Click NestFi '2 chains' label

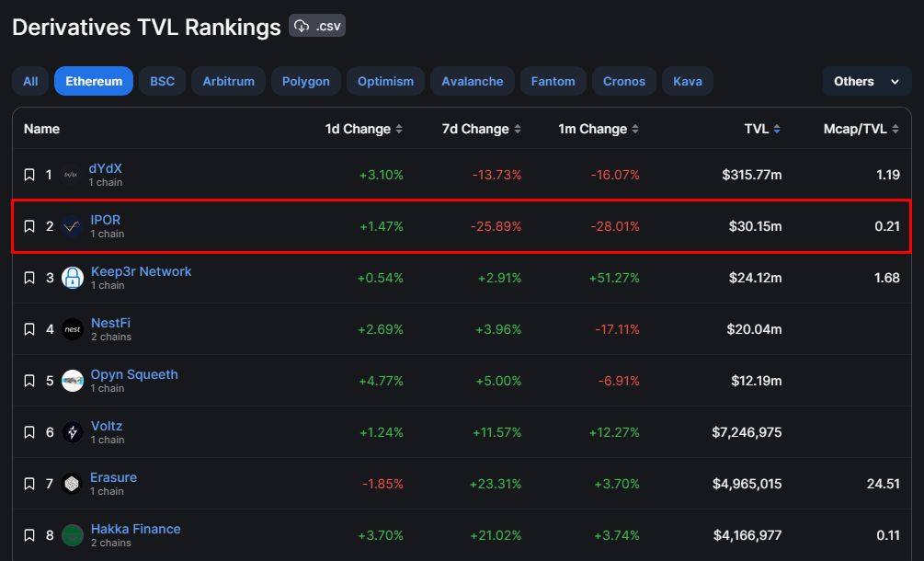(110, 338)
